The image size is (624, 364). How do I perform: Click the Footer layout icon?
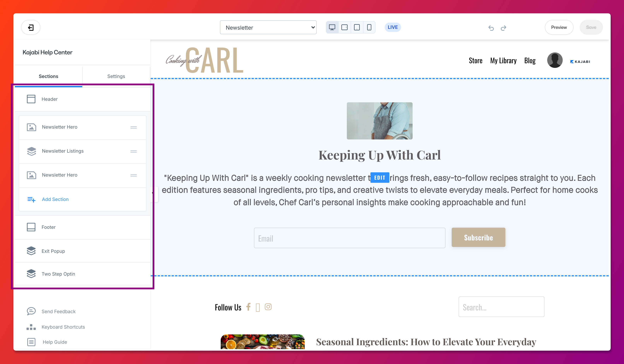[31, 227]
